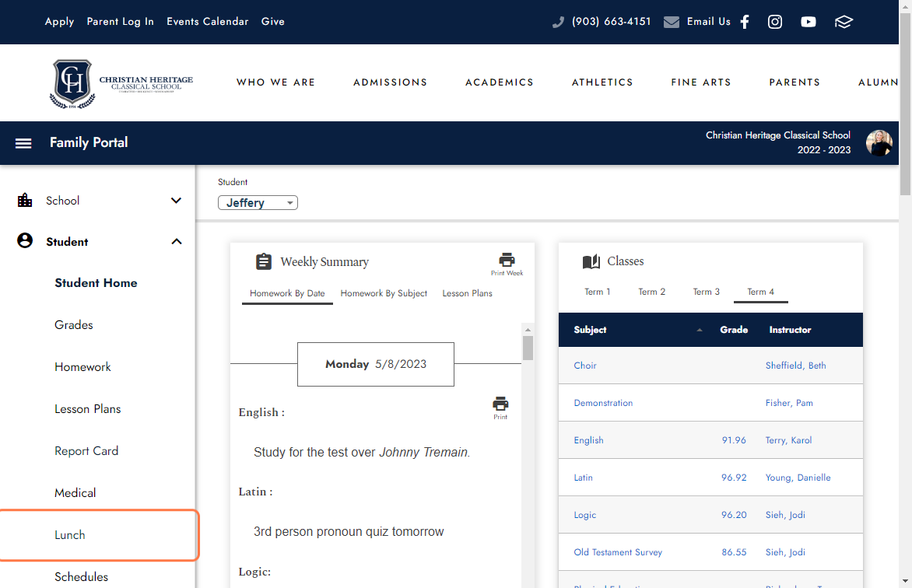Click the Student person icon in sidebar

point(24,241)
